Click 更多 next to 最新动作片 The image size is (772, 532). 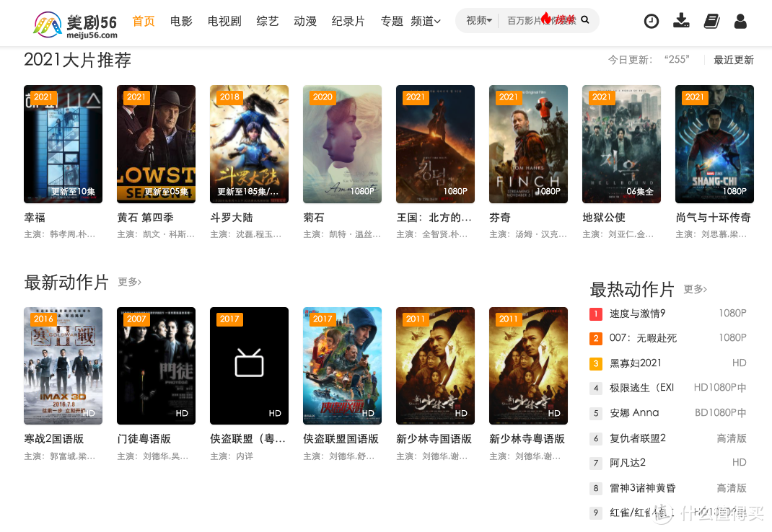point(129,282)
